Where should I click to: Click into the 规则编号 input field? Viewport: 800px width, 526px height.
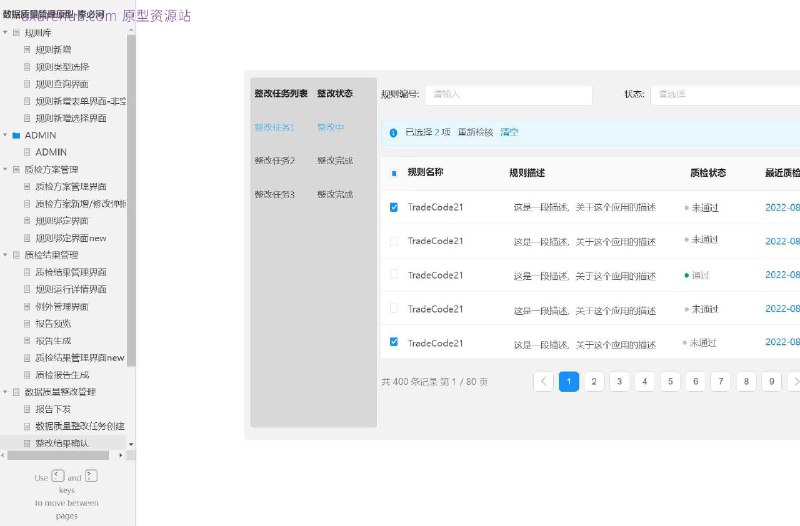(509, 94)
